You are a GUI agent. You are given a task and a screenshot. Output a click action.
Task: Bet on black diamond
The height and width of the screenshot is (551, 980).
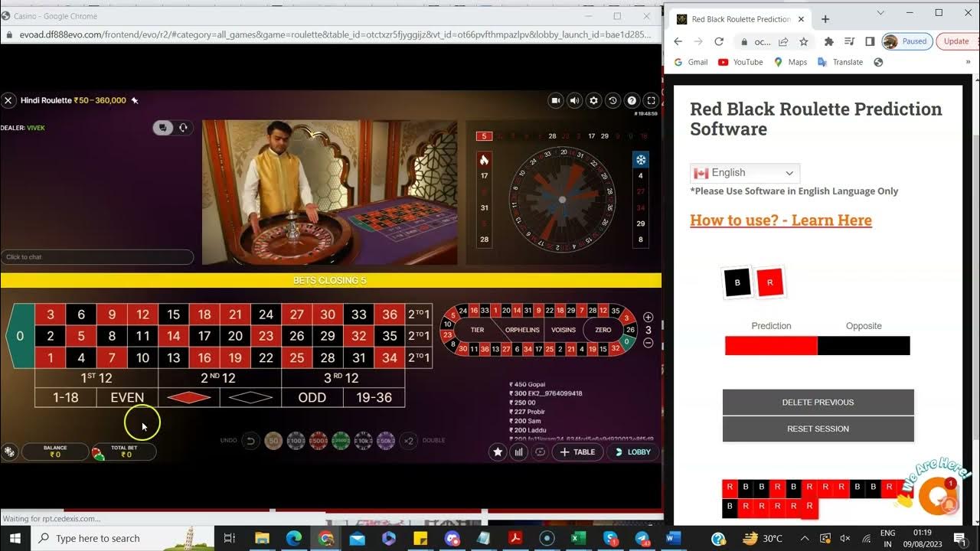250,397
